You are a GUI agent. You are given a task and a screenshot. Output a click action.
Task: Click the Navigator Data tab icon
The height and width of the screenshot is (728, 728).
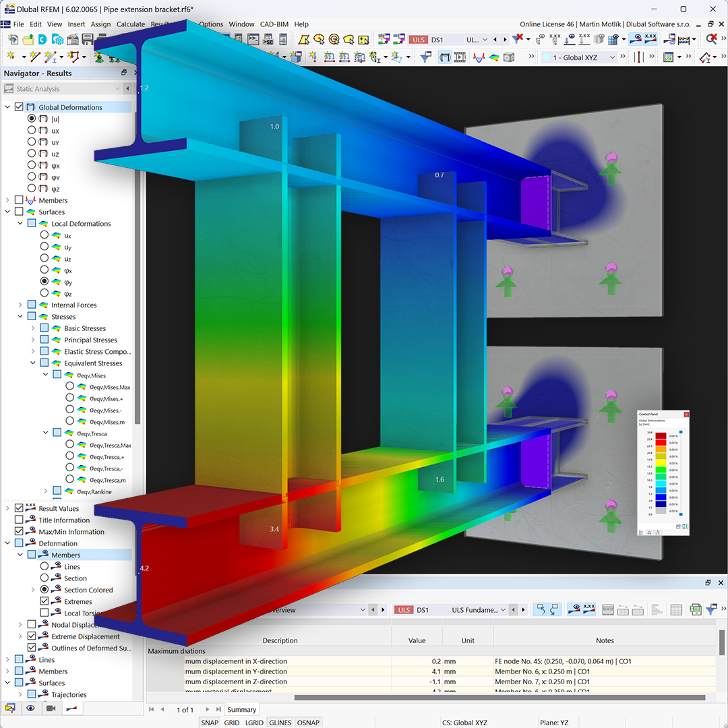(10, 708)
